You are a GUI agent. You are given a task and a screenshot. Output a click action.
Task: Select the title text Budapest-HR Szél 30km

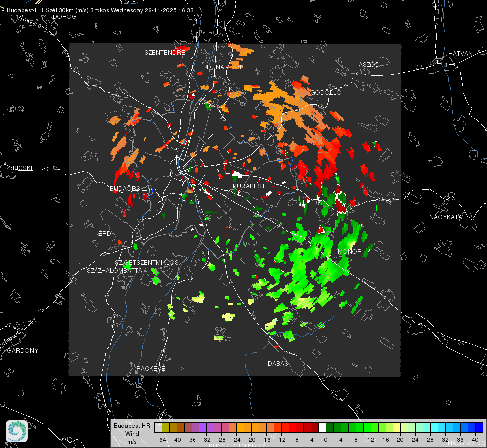click(40, 10)
